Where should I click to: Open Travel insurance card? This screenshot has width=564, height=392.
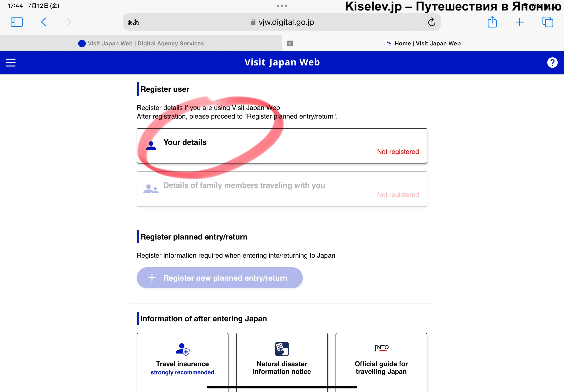(182, 361)
